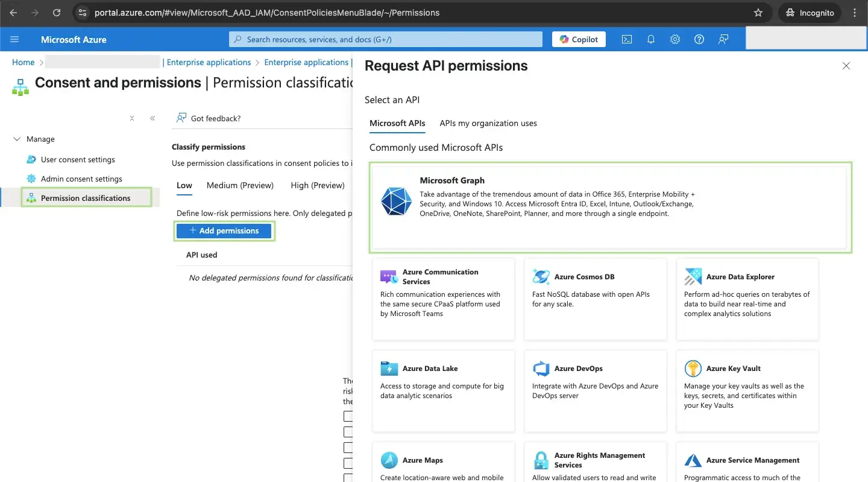Click the Home breadcrumb link
This screenshot has width=868, height=482.
pos(24,62)
